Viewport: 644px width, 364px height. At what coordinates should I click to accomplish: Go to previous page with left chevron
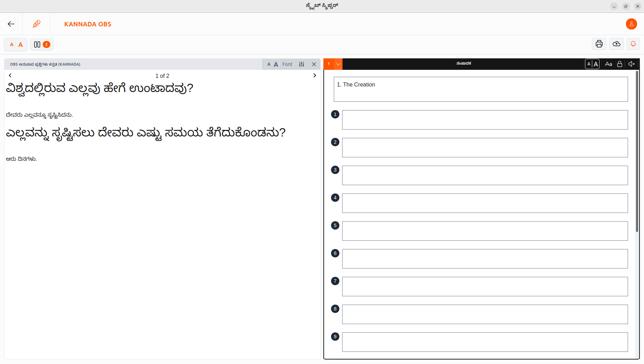(x=10, y=75)
